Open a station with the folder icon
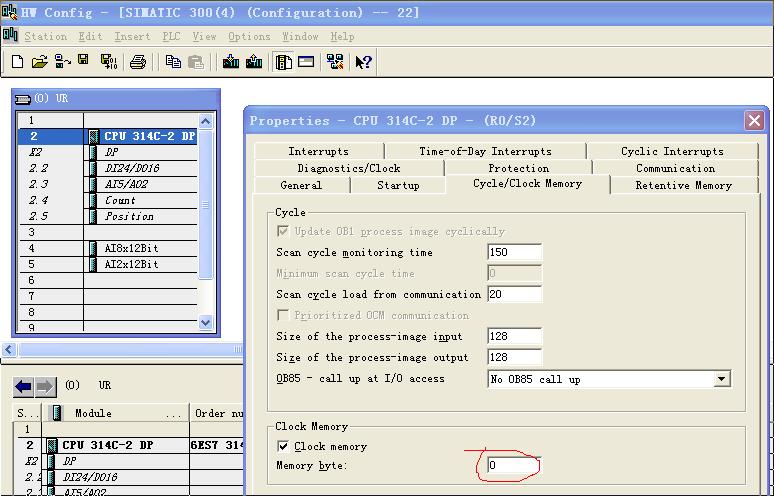 click(39, 62)
